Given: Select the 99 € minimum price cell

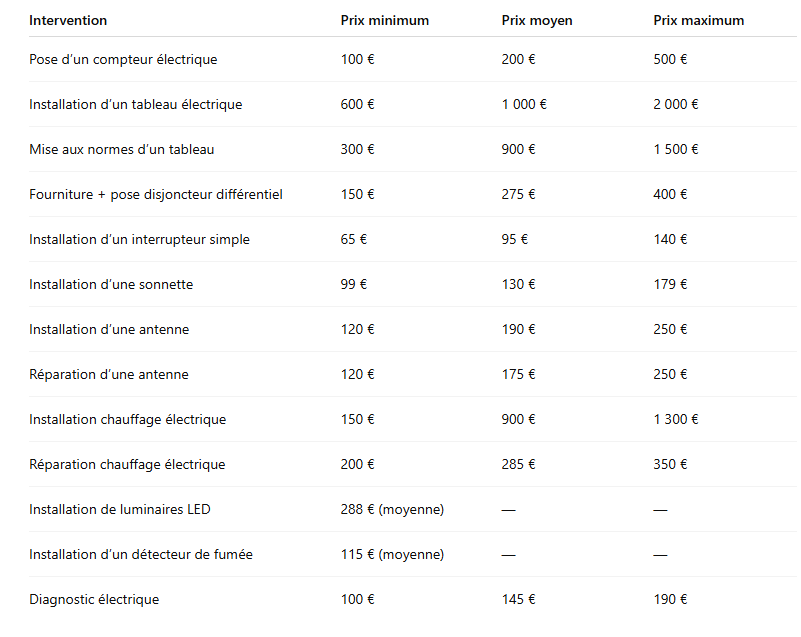Looking at the screenshot, I should (x=354, y=284).
